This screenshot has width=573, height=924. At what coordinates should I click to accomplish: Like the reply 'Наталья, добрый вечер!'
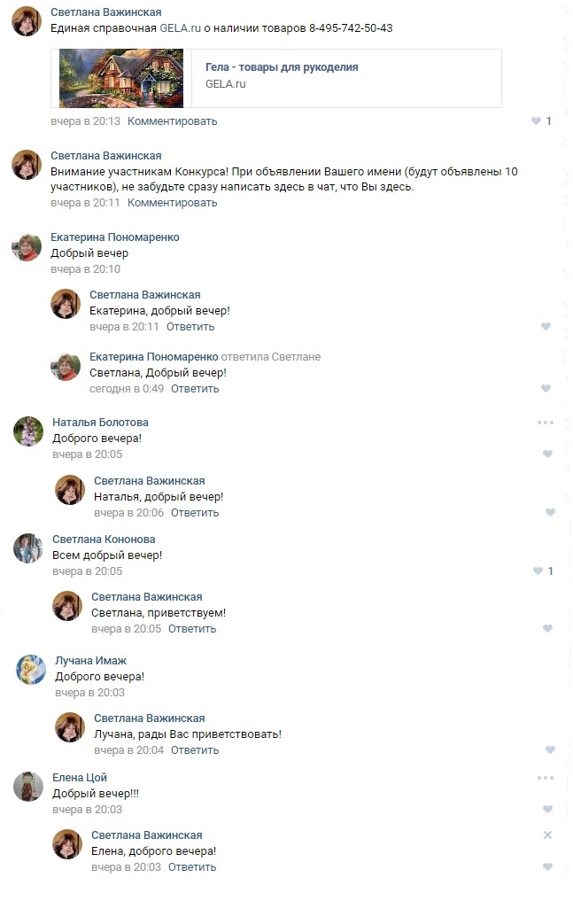coord(549,513)
